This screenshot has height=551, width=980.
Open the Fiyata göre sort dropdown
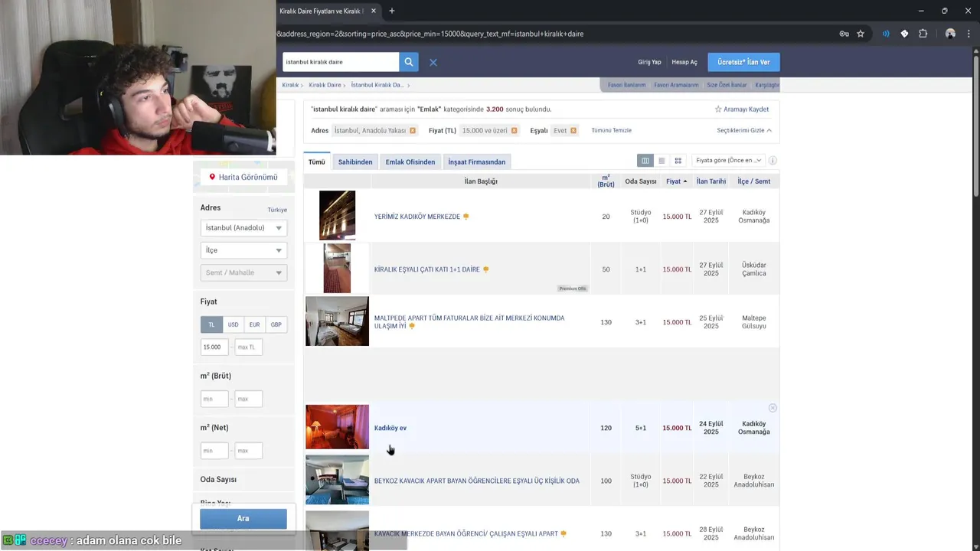(x=728, y=161)
